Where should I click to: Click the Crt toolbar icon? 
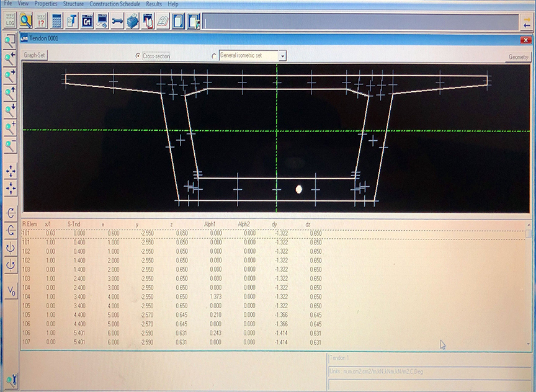(87, 20)
